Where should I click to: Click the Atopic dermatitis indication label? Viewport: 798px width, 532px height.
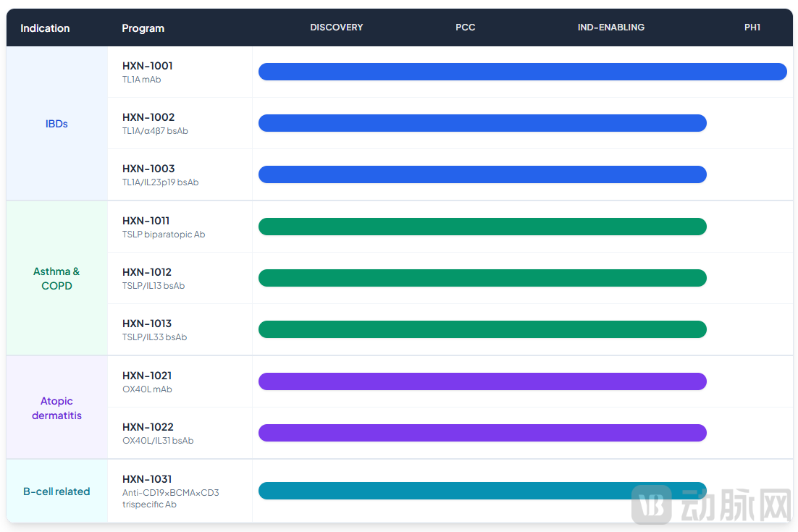pos(56,408)
